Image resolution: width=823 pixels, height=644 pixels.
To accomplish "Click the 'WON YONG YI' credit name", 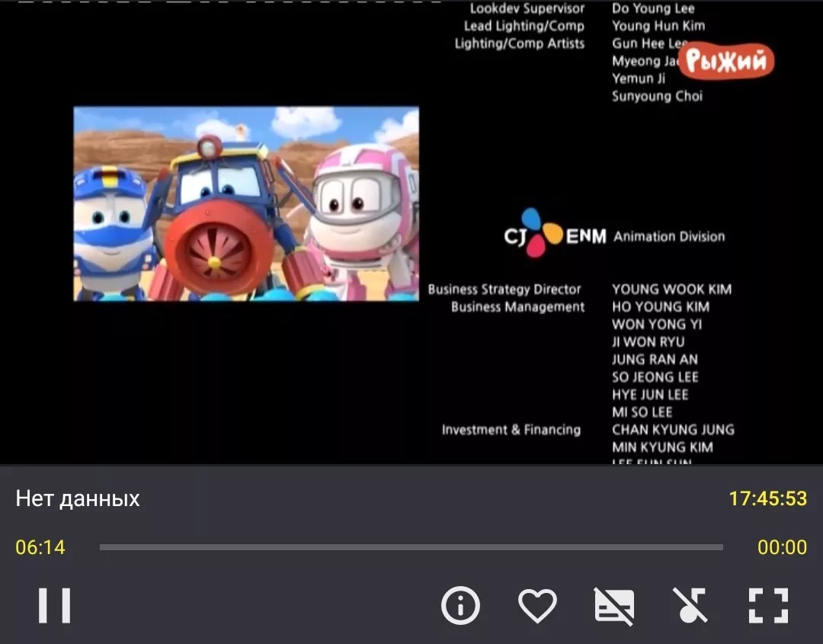I will coord(657,325).
